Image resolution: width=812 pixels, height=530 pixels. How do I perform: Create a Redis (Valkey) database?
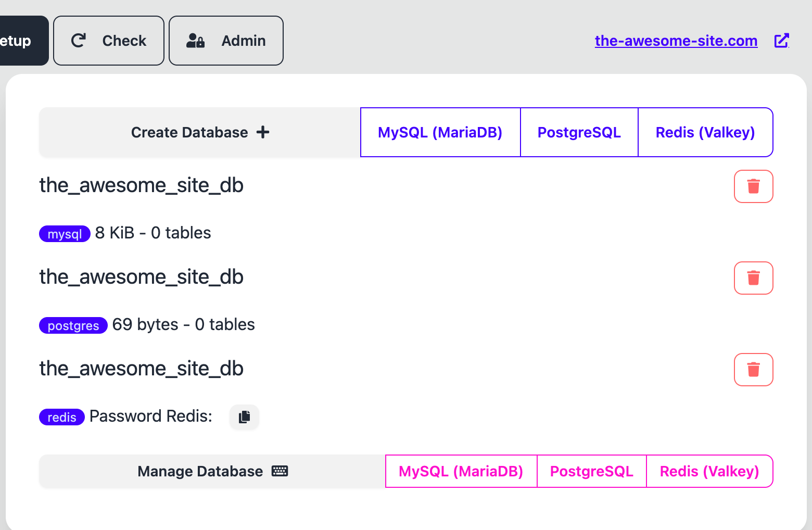coord(705,132)
